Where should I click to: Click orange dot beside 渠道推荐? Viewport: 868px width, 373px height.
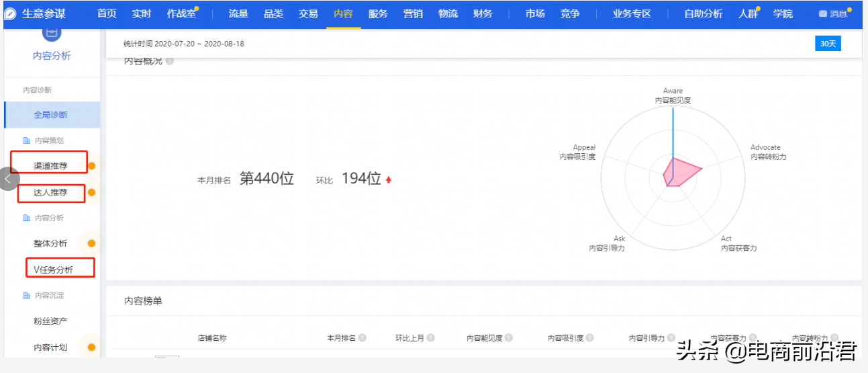(91, 166)
